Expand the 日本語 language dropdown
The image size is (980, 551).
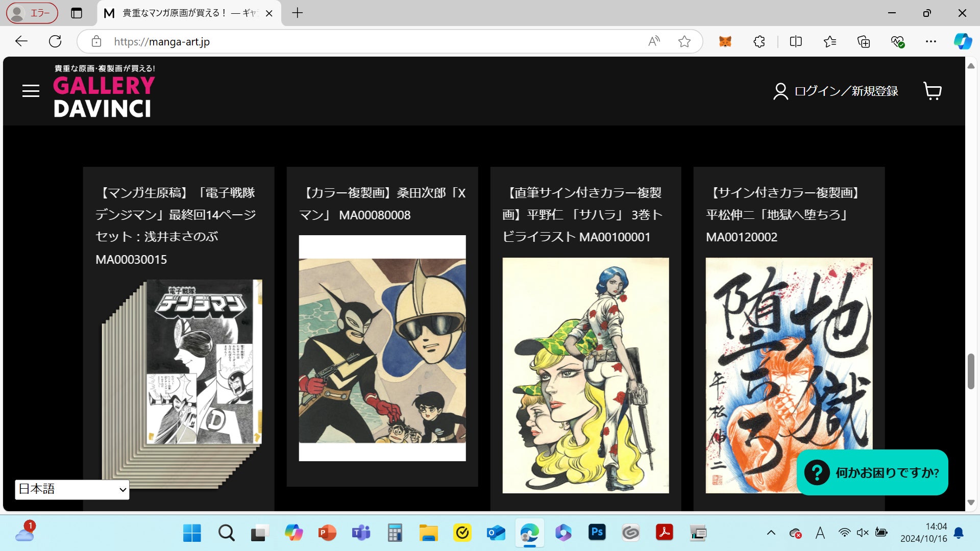click(72, 489)
